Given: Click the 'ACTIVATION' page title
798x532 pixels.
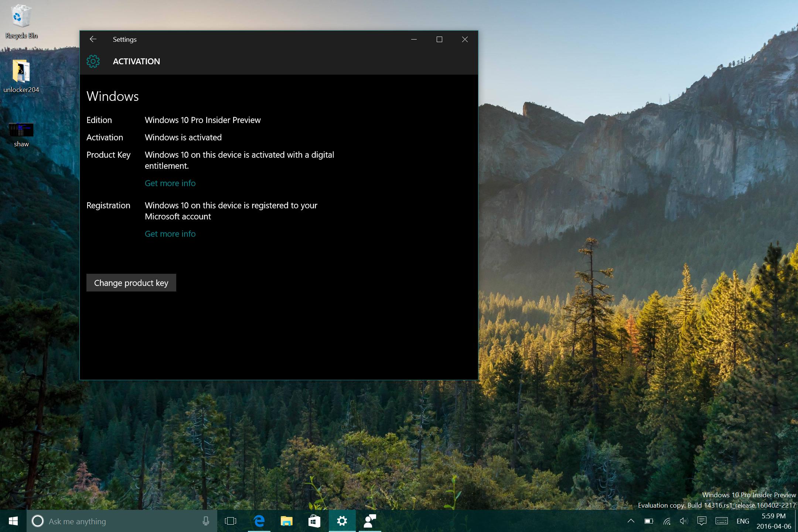Looking at the screenshot, I should (136, 61).
